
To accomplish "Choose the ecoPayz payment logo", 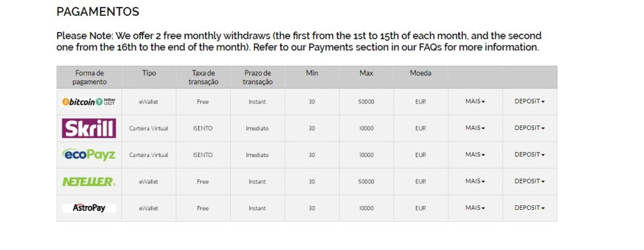I will [x=89, y=155].
